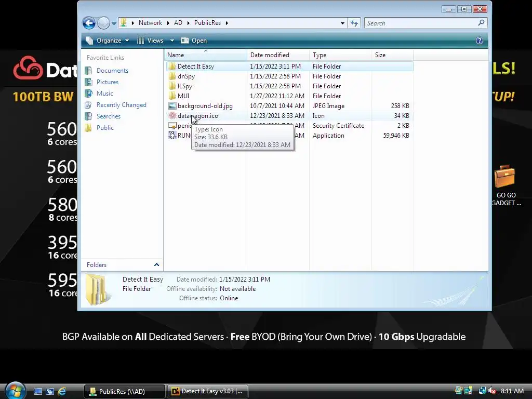This screenshot has height=399, width=532.
Task: Click the ILSpy file name
Action: pos(185,86)
